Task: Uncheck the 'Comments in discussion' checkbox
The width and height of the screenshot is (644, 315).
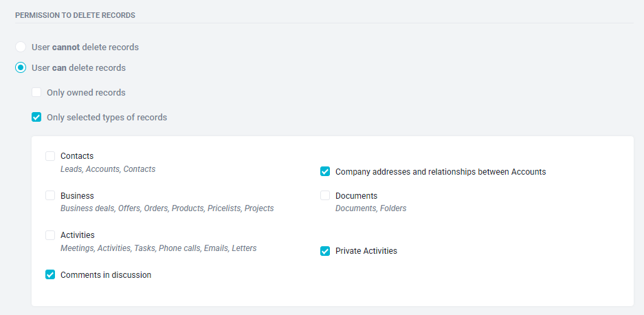Action: [x=50, y=274]
